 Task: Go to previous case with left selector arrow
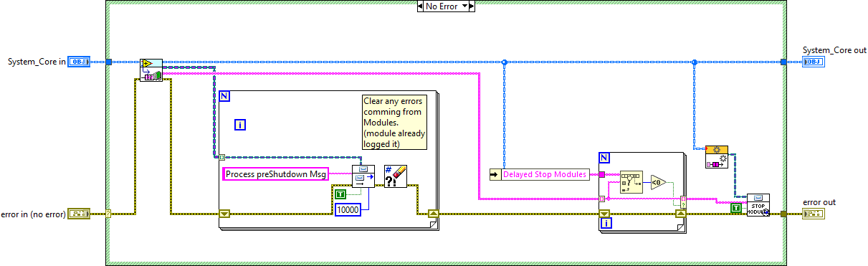(420, 6)
